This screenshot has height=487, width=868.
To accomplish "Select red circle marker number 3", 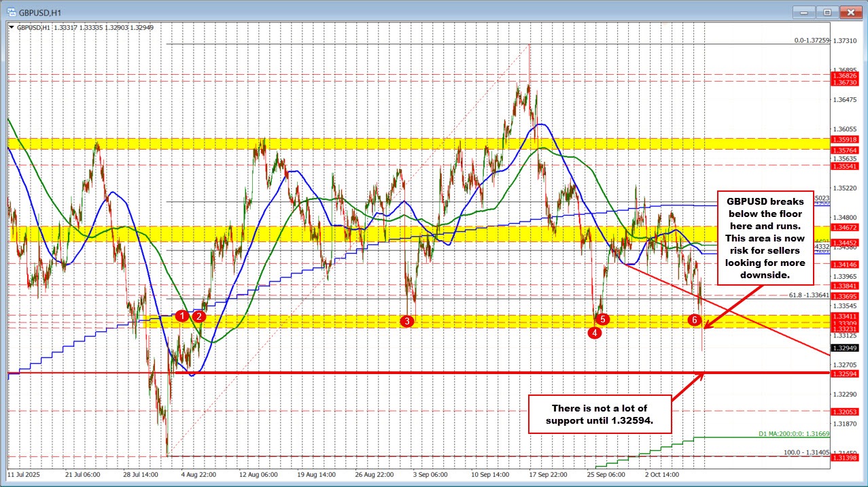I will [406, 321].
